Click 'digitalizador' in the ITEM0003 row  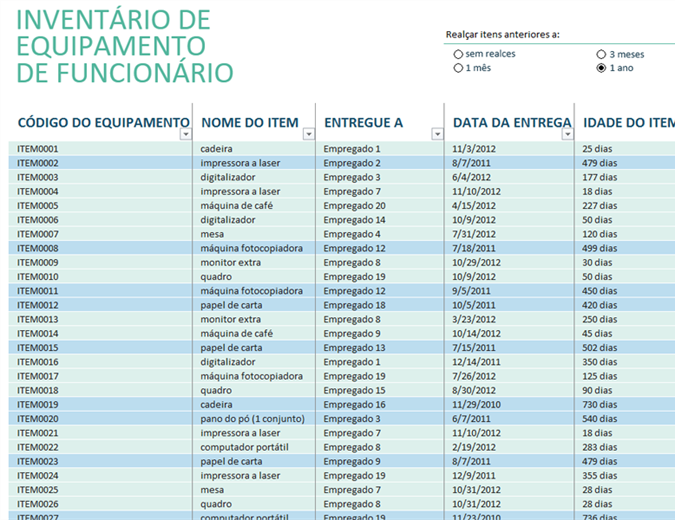tap(228, 177)
